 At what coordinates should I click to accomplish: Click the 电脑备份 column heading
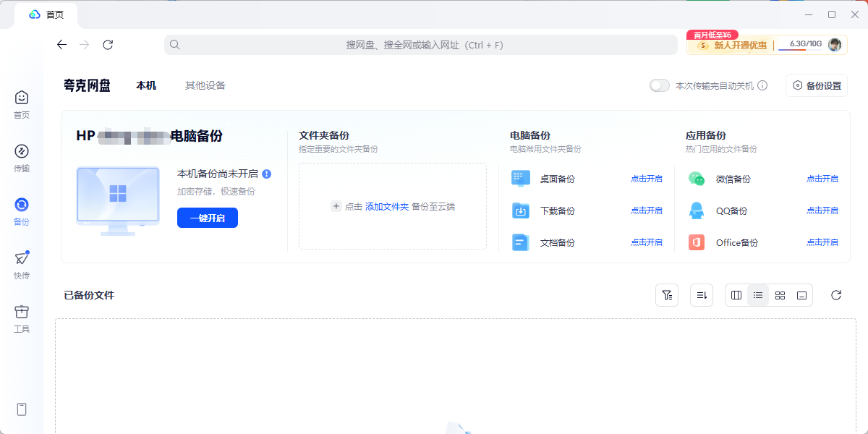[530, 135]
